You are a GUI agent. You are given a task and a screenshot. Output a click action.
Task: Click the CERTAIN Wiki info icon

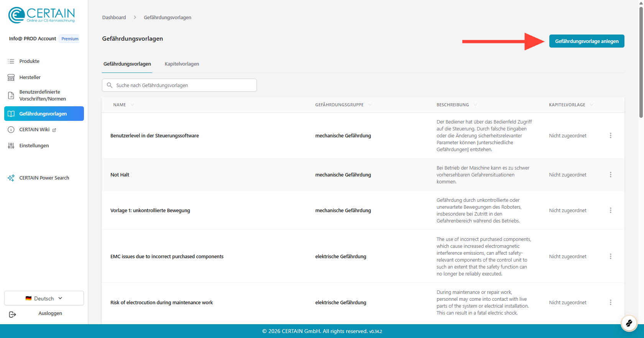coord(11,130)
